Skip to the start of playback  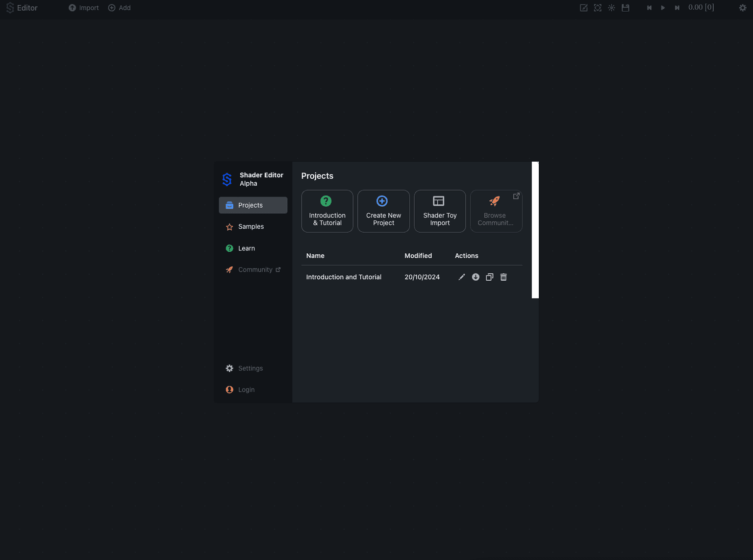(649, 7)
